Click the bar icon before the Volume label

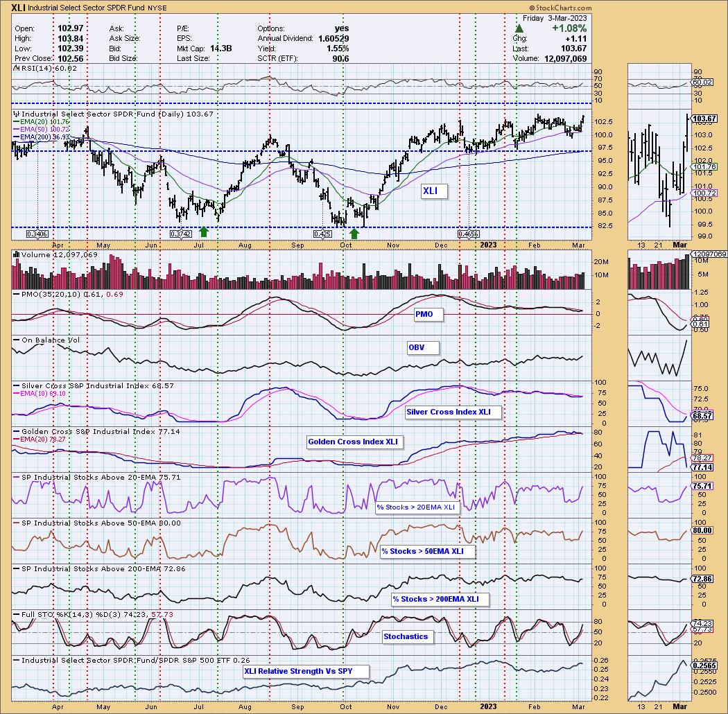click(x=16, y=255)
